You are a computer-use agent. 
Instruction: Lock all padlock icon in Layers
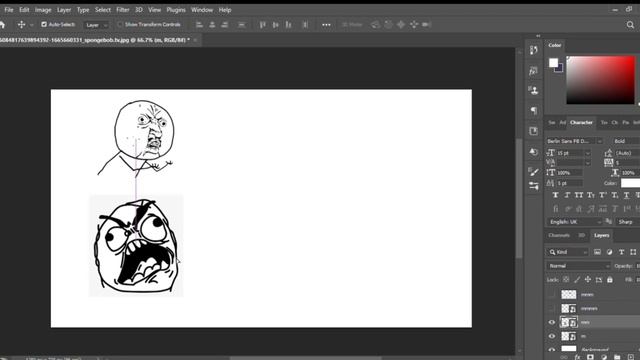coord(610,280)
